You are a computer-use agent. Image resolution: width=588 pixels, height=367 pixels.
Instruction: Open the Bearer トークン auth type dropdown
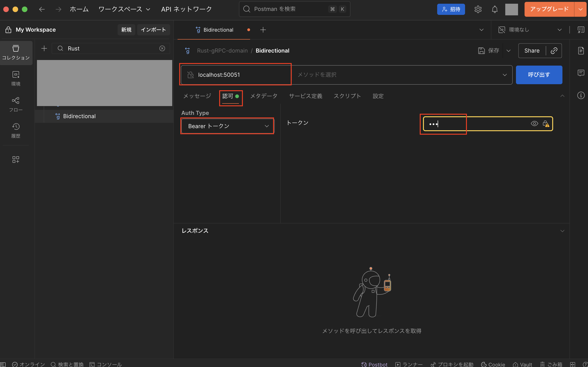point(227,126)
